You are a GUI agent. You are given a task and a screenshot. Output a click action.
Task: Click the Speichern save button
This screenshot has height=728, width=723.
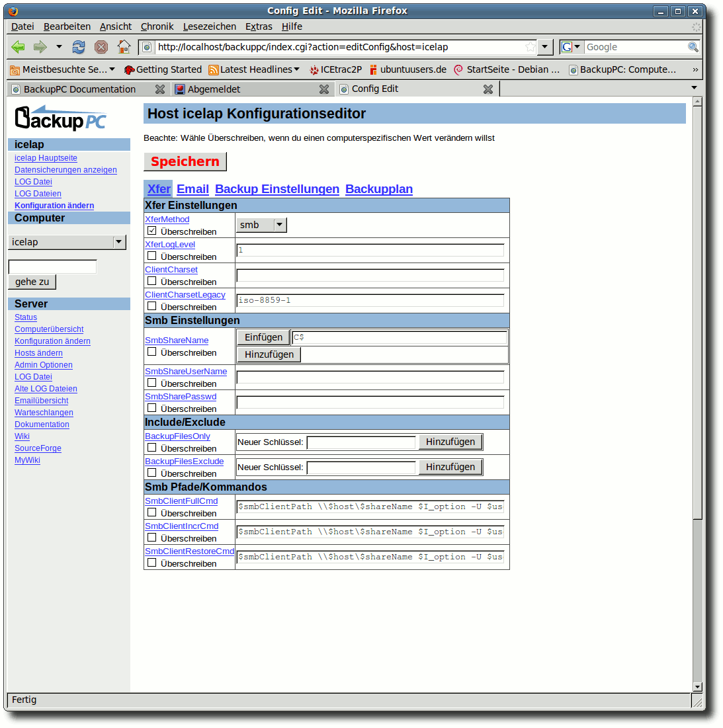pos(185,161)
